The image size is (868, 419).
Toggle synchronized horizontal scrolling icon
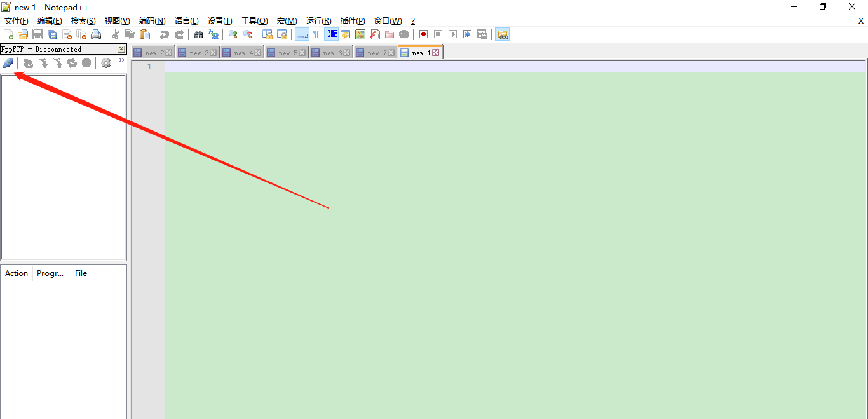tap(282, 34)
